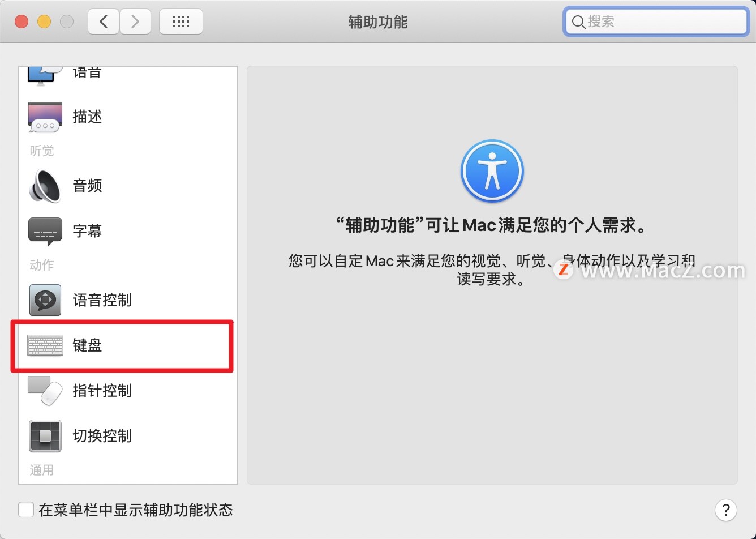Go back with the left chevron button
Viewport: 756px width, 539px height.
click(104, 22)
